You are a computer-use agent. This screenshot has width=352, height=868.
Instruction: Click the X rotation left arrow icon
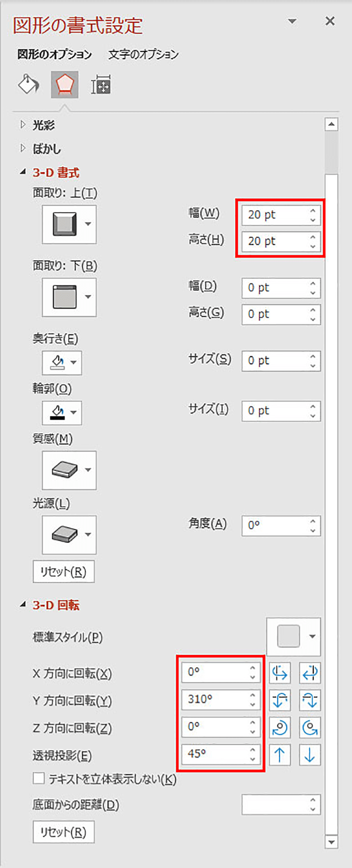[x=280, y=673]
